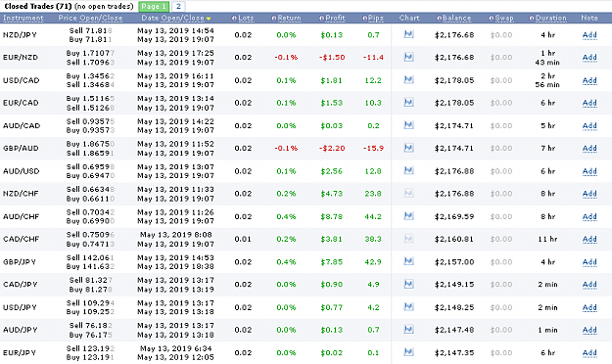Click the Duration column info icon
This screenshot has width=612, height=364.
point(532,18)
